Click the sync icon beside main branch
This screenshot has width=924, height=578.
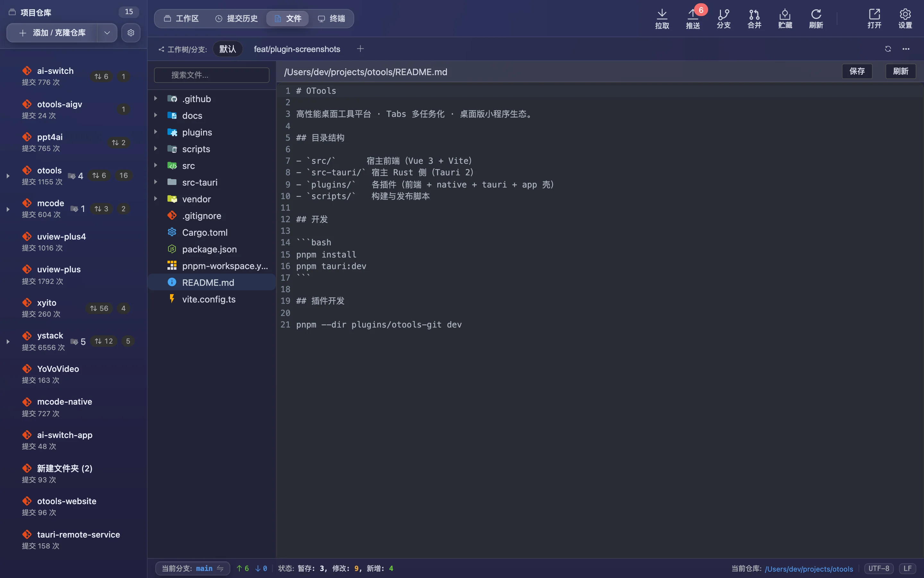[220, 568]
